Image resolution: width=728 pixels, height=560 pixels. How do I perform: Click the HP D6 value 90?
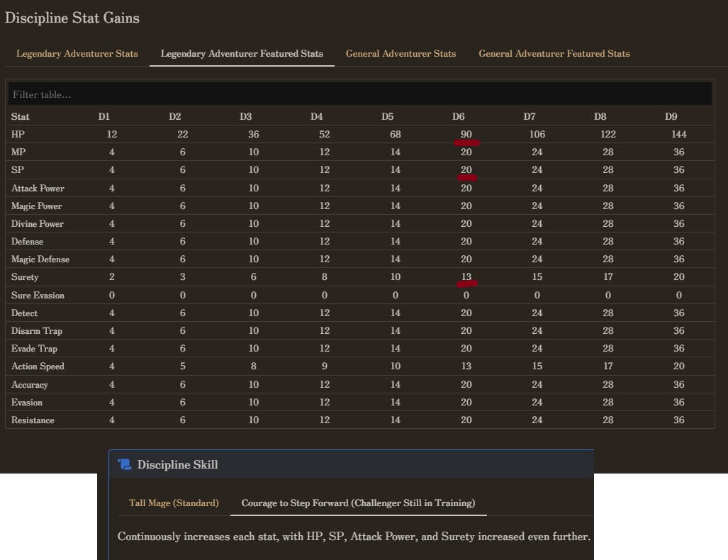click(466, 134)
